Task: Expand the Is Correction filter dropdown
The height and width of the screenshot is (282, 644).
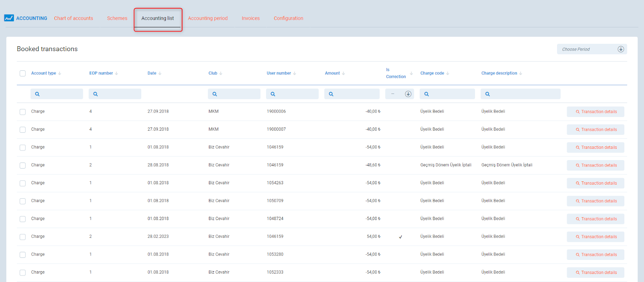Action: pyautogui.click(x=408, y=94)
